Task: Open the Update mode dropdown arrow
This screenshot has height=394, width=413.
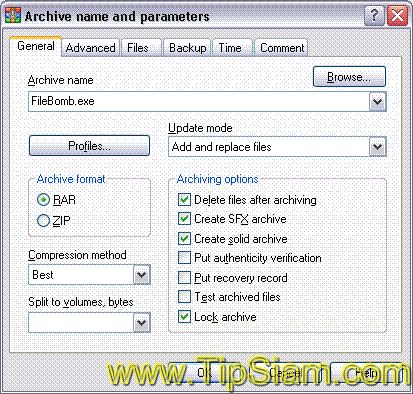Action: [x=377, y=147]
